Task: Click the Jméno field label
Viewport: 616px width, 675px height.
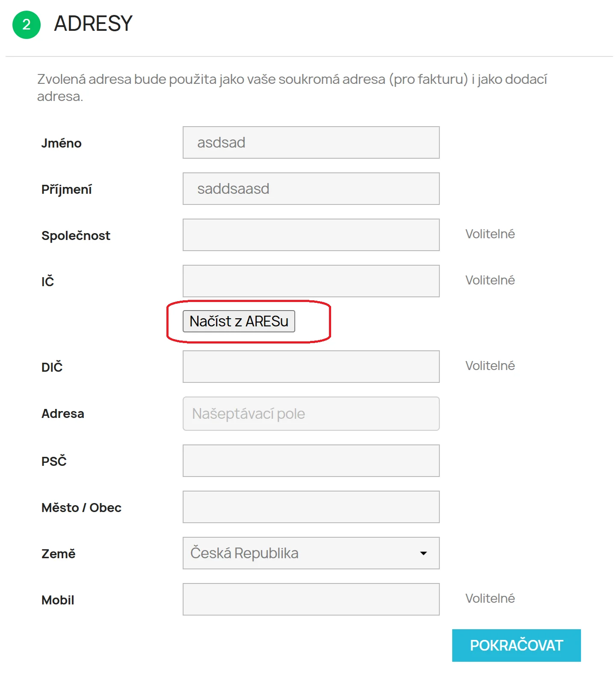Action: 61,143
